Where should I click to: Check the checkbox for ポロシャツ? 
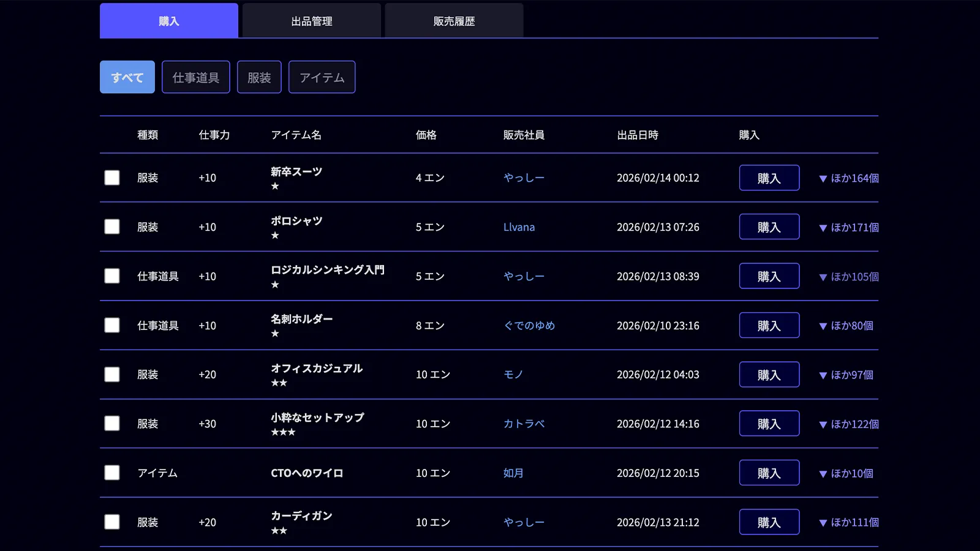pos(112,227)
